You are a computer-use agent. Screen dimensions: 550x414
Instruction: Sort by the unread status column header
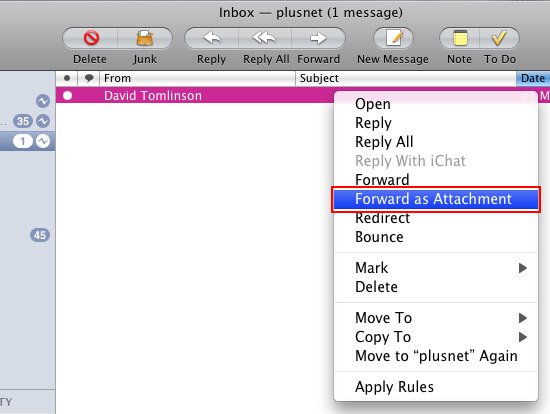click(x=67, y=78)
